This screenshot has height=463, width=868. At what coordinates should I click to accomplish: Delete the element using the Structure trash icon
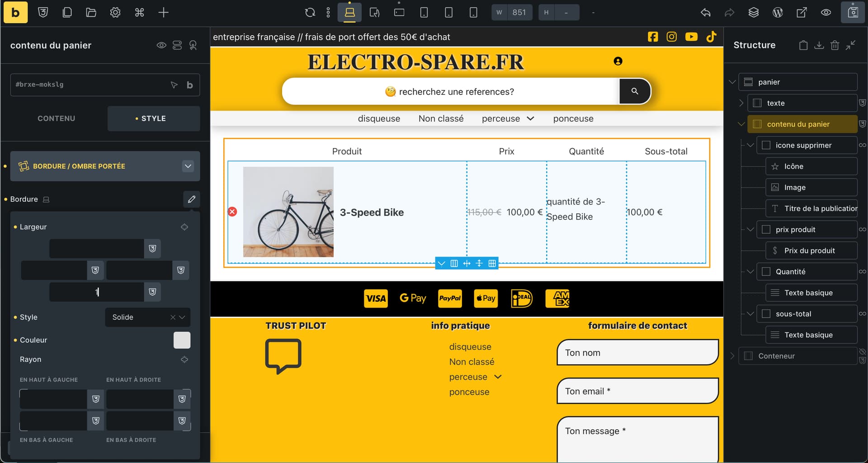835,45
